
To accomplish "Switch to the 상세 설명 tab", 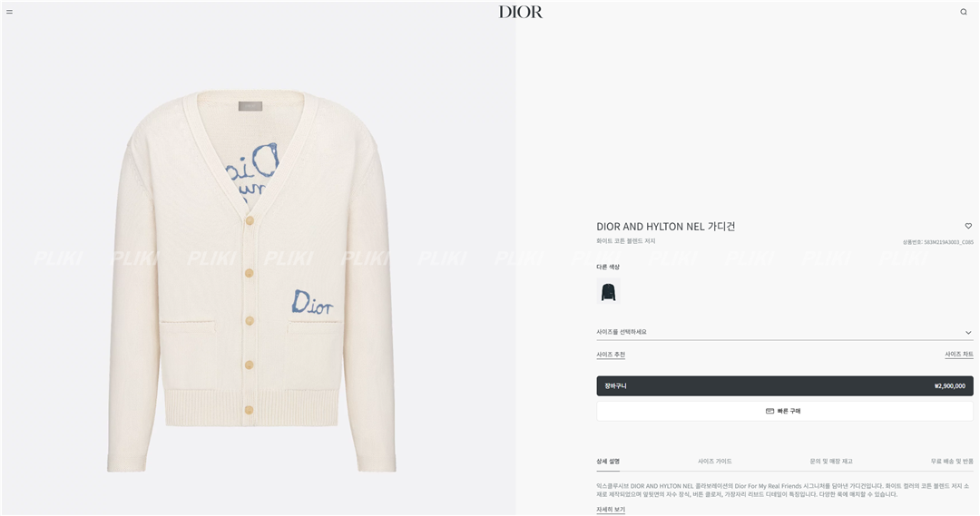I will coord(607,462).
